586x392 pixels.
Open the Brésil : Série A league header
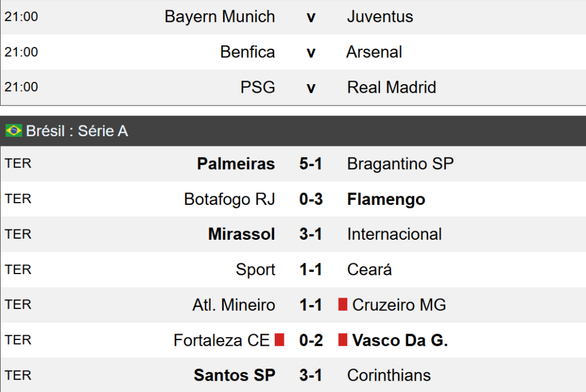click(x=77, y=131)
